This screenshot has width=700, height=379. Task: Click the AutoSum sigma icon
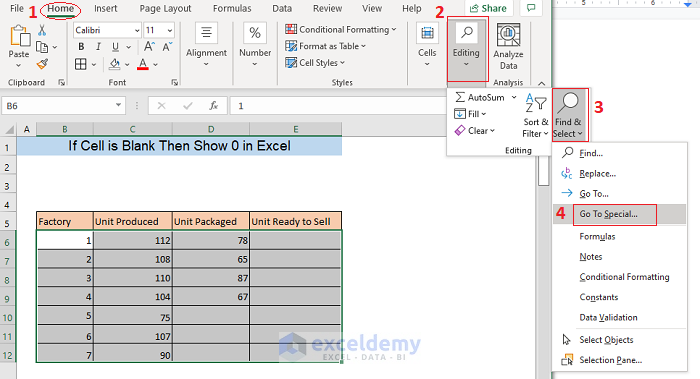click(460, 97)
